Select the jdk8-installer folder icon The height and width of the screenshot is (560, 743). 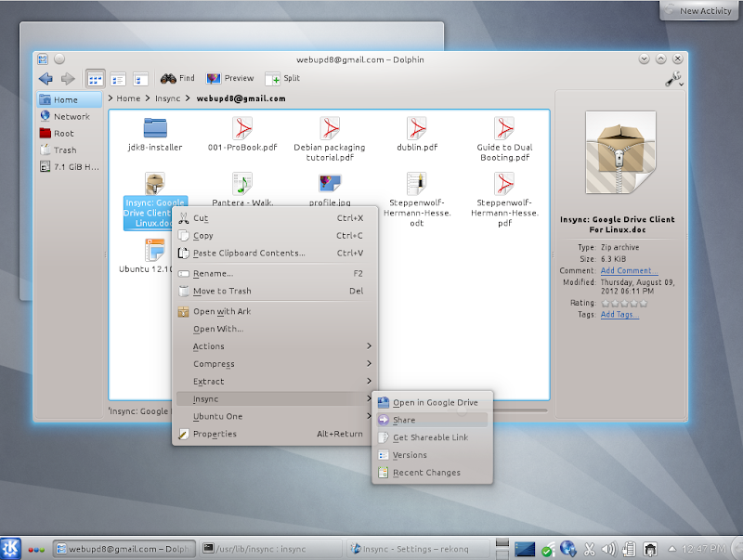tap(155, 128)
